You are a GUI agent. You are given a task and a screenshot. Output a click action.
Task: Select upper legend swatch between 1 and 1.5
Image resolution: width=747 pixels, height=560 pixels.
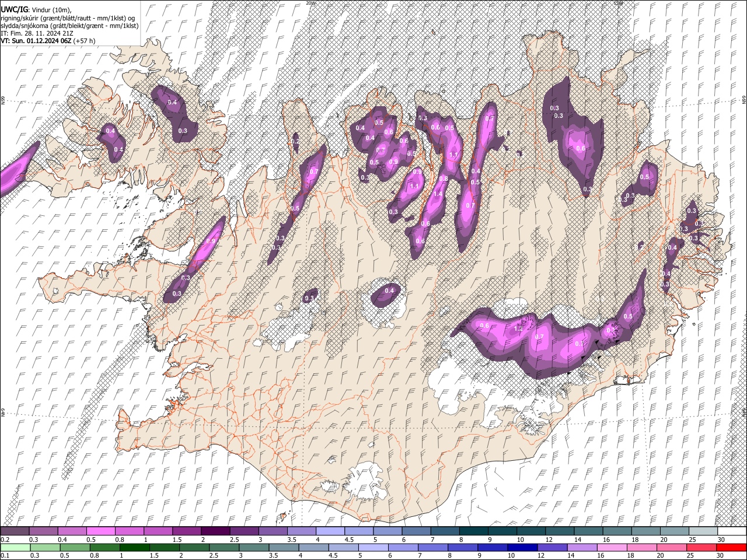[x=158, y=531]
